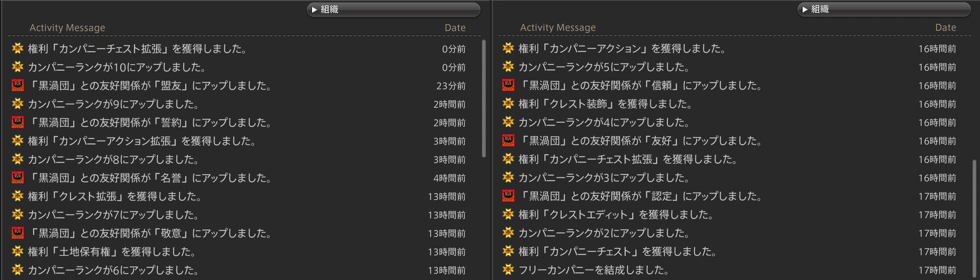Click the right panel vertical scrollbar thumb

point(974,218)
